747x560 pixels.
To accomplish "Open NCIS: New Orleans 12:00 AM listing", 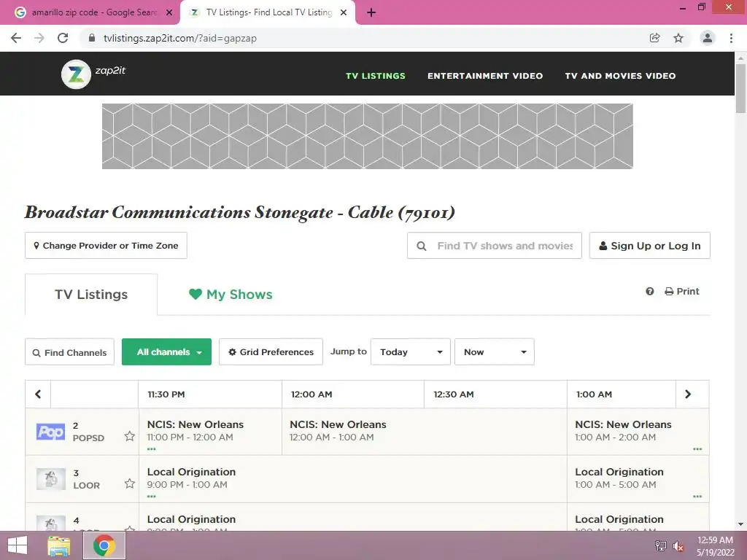I will pos(424,432).
